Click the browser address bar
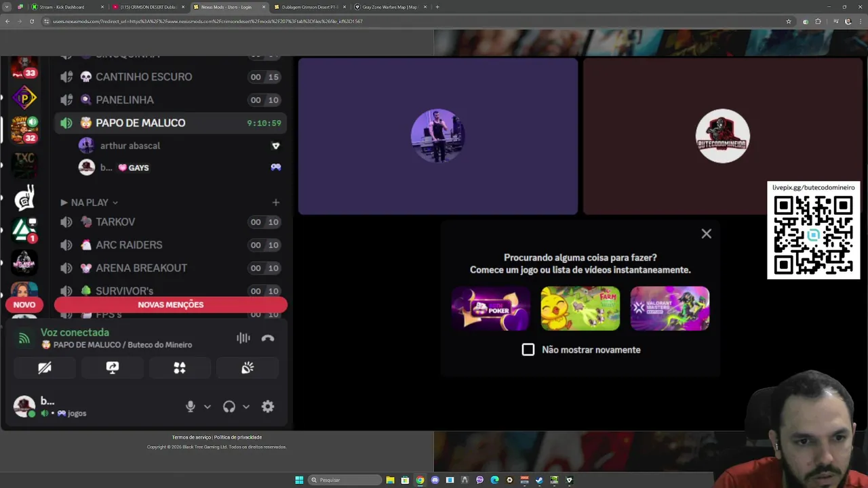 click(414, 21)
